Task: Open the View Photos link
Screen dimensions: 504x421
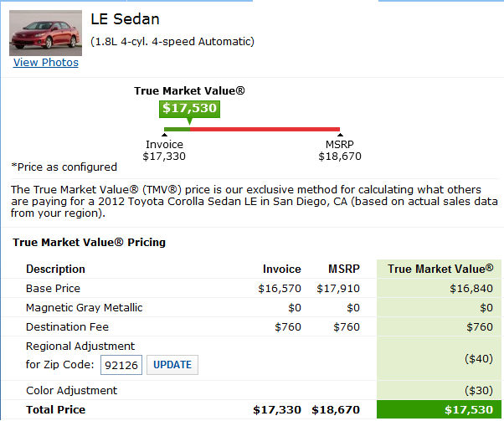Action: 46,63
